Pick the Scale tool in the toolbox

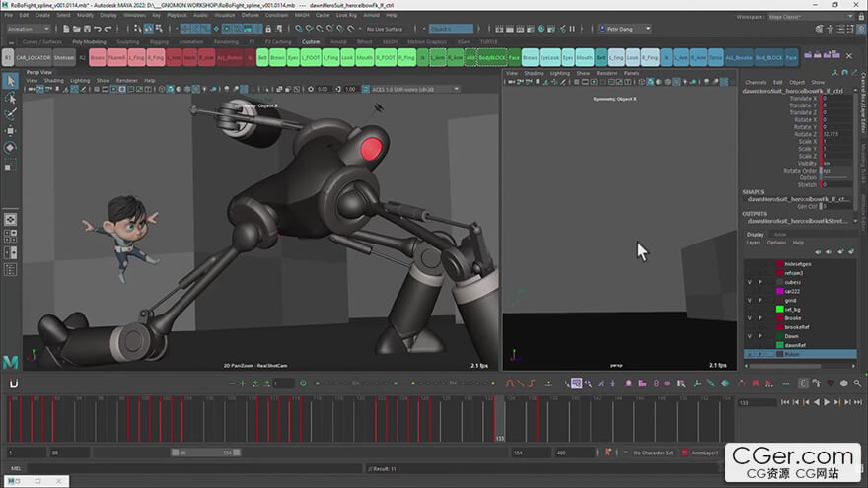10,165
